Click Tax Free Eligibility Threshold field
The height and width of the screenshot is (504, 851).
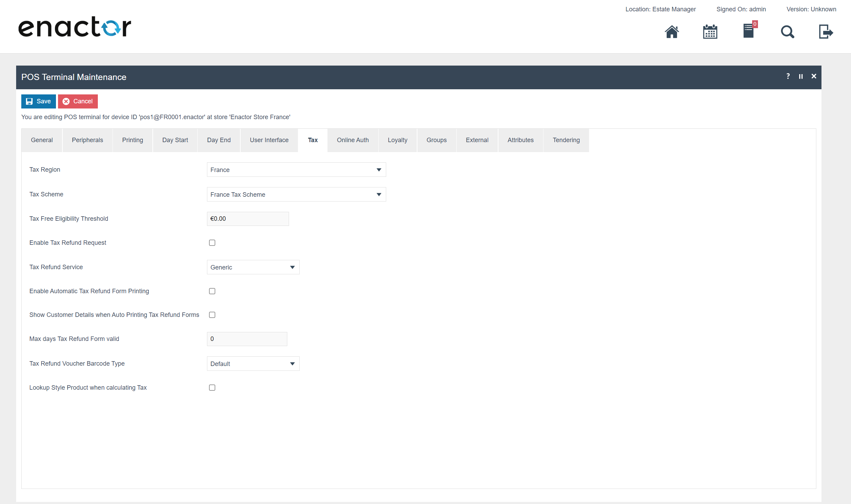pyautogui.click(x=248, y=219)
